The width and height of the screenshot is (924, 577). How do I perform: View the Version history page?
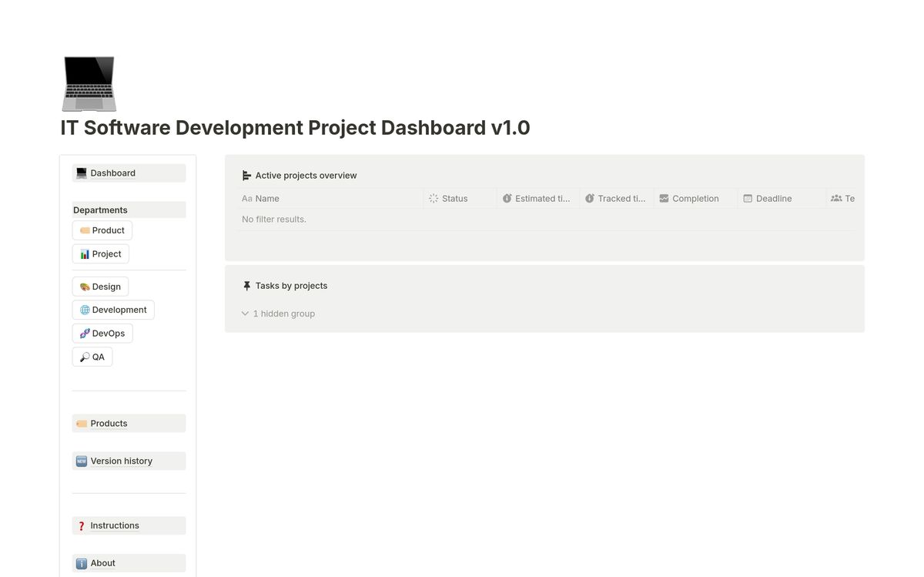[121, 461]
